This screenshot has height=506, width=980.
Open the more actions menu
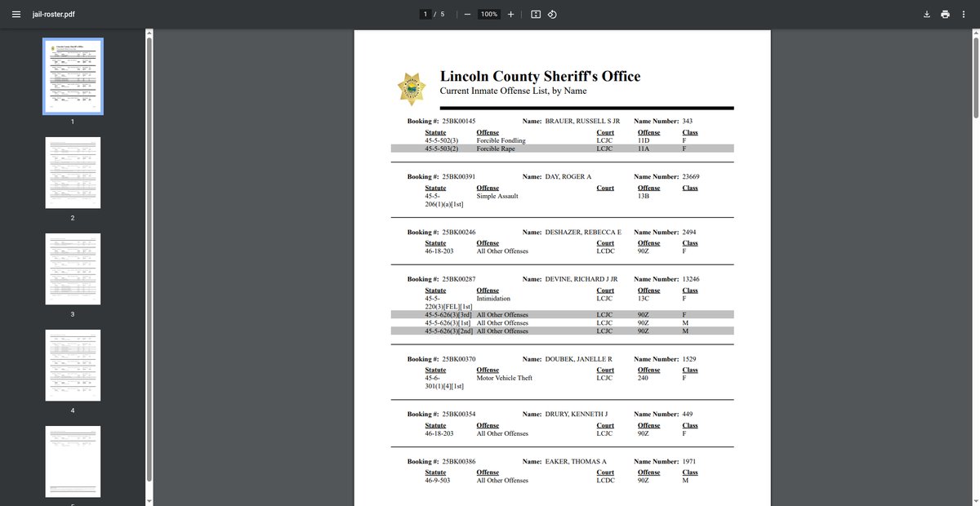[964, 15]
